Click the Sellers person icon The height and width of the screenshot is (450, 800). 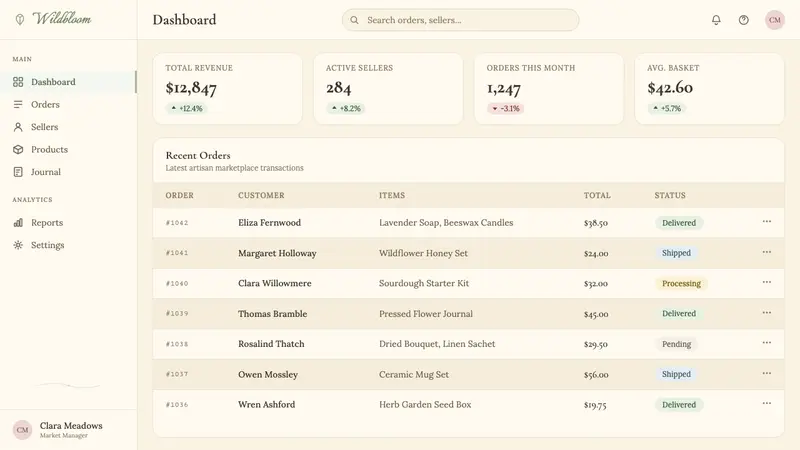[x=18, y=127]
